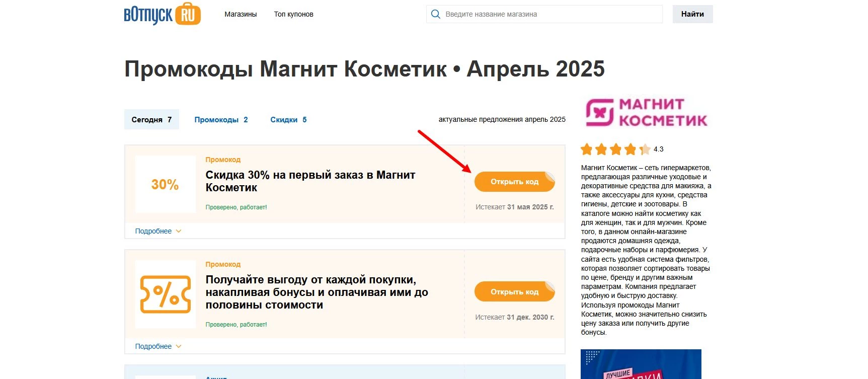Click the expiry text 31 мая 2025 г.
The height and width of the screenshot is (379, 868).
pos(530,207)
